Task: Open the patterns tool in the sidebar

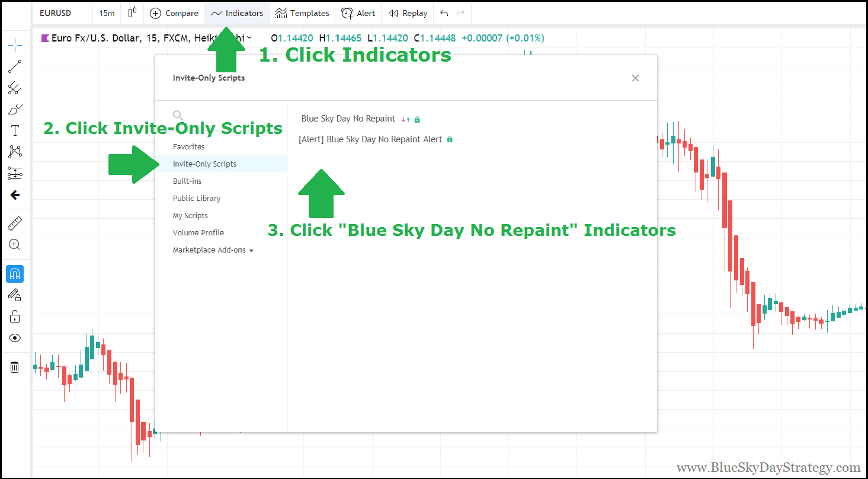Action: pyautogui.click(x=15, y=152)
